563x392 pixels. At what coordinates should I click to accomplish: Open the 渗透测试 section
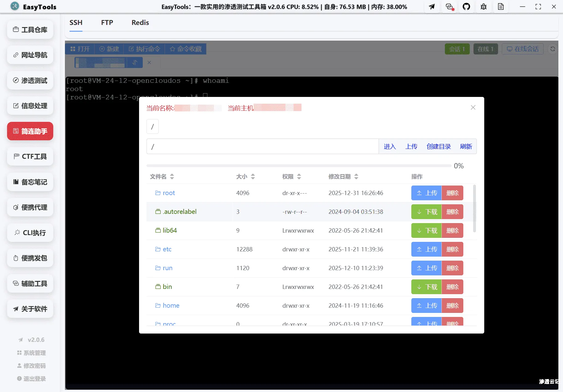coord(30,80)
